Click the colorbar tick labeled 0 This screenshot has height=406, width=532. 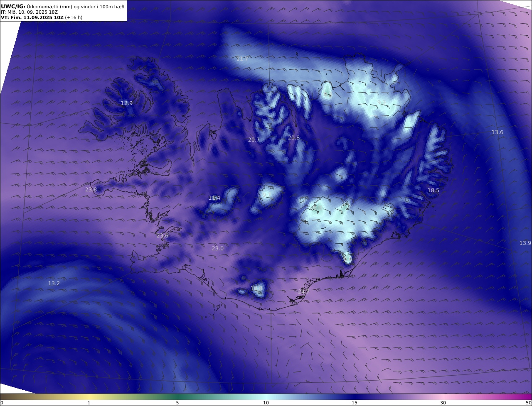click(2, 403)
